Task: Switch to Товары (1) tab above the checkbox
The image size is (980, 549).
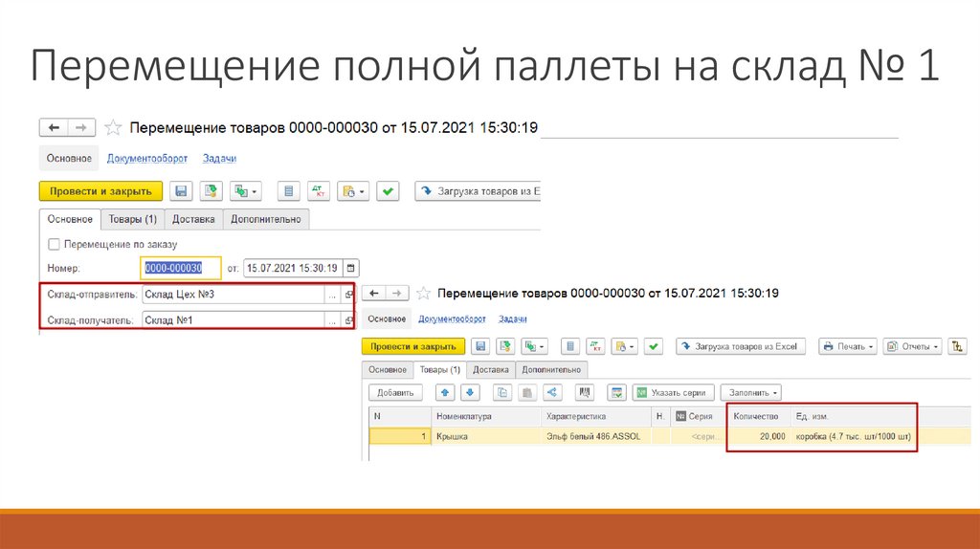Action: point(132,219)
